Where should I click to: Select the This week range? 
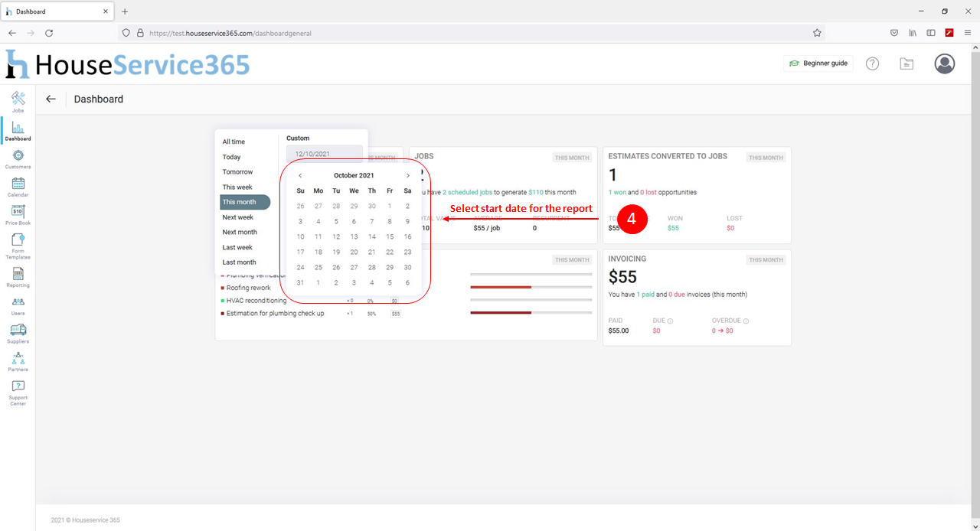237,187
